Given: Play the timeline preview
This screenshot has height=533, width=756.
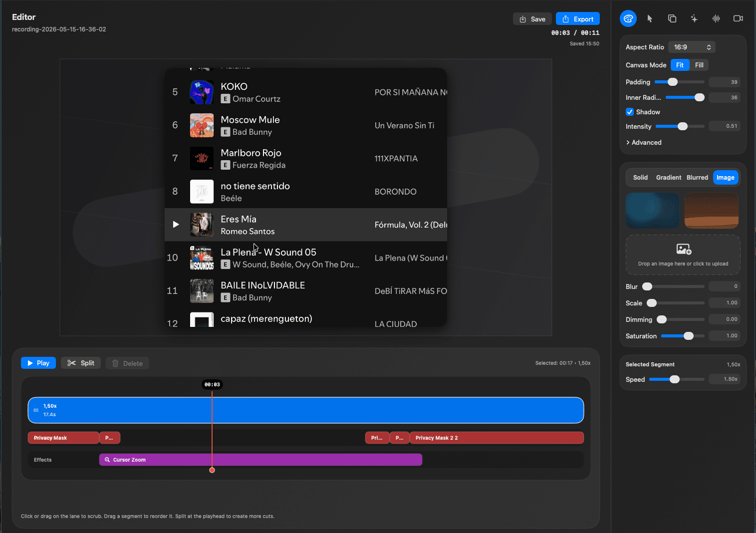Looking at the screenshot, I should [x=38, y=363].
